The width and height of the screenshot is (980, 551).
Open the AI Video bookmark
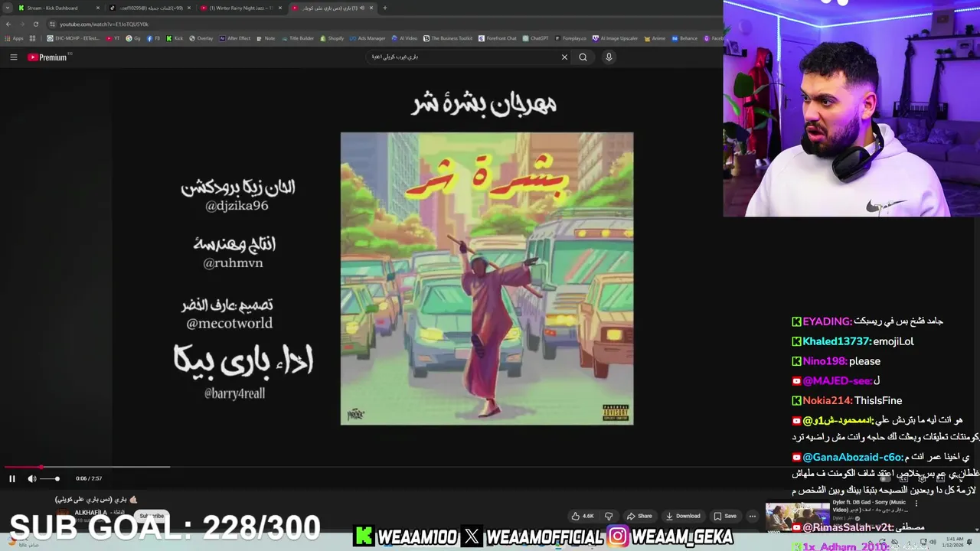click(404, 38)
